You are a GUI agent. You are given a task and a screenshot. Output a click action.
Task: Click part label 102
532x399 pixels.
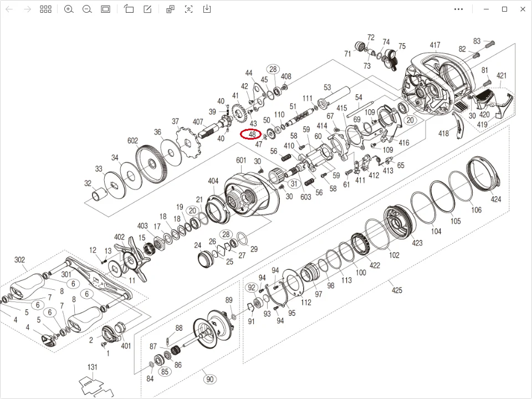(x=394, y=255)
